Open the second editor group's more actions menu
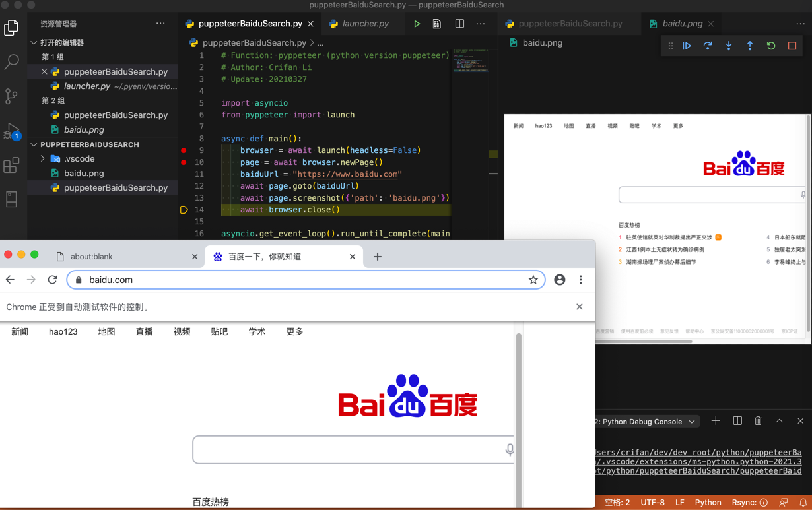This screenshot has width=812, height=510. [800, 24]
